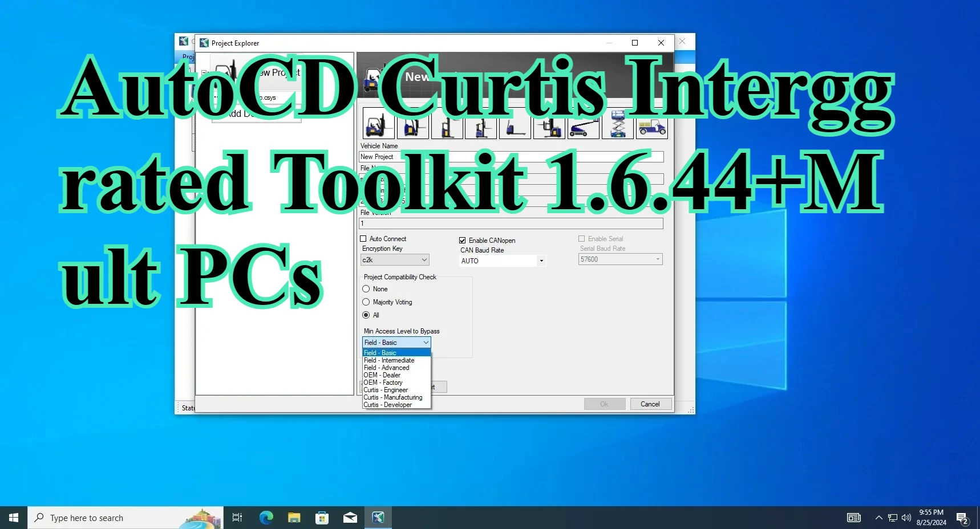The width and height of the screenshot is (980, 529).
Task: Choose Curtis - Engineer from the access level list
Action: [385, 390]
